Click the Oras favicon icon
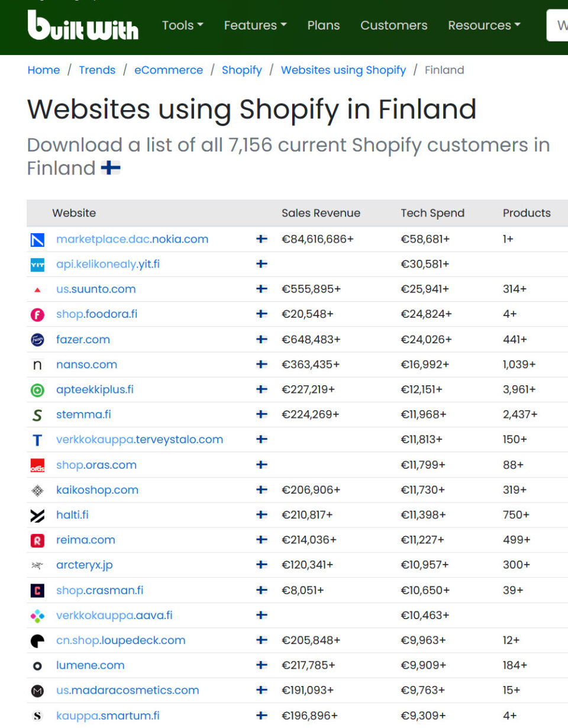Viewport: 568px width, 728px height. click(x=37, y=466)
